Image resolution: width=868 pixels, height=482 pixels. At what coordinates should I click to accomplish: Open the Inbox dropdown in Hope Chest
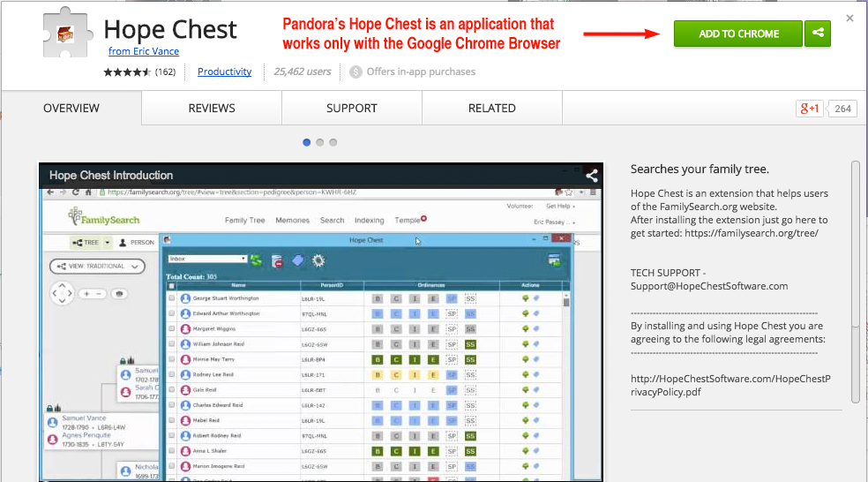click(207, 259)
